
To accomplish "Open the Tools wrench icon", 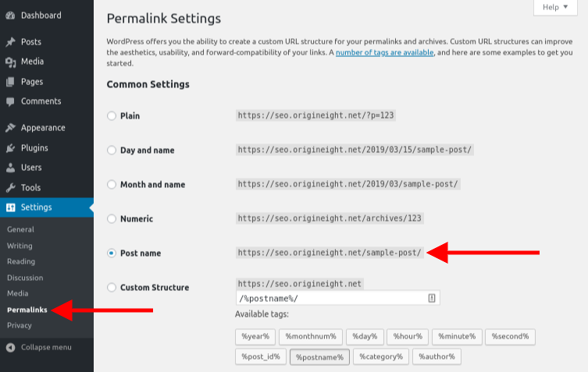I will click(x=10, y=188).
